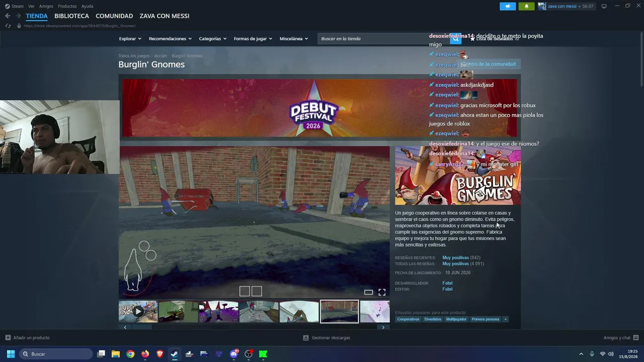Expand the Recomendaciones dropdown

pos(170,39)
